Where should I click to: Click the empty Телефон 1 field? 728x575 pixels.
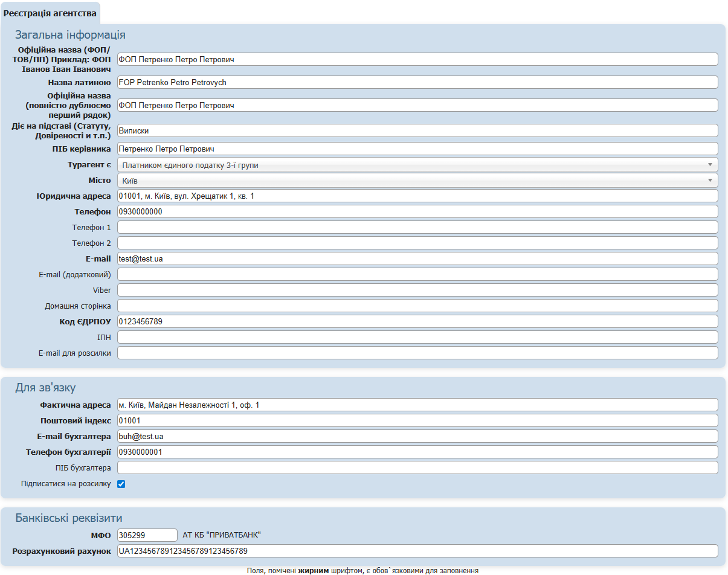click(417, 227)
